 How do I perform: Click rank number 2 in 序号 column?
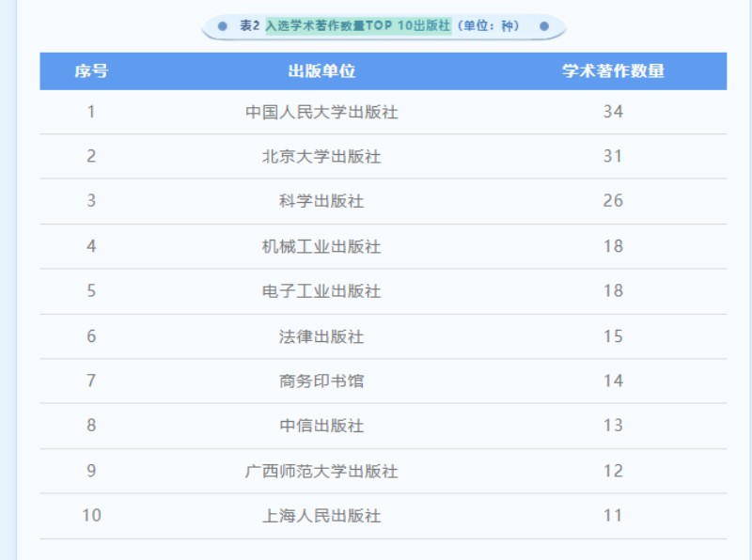91,156
